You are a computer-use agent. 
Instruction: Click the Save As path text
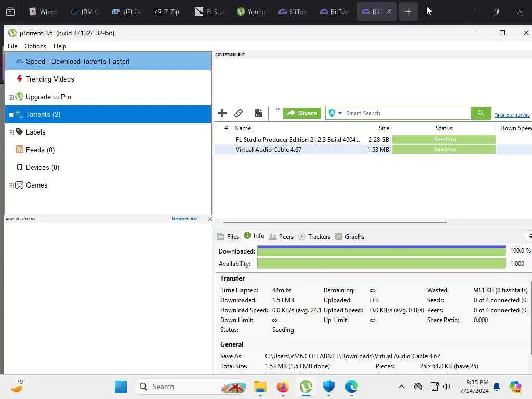[x=353, y=356]
